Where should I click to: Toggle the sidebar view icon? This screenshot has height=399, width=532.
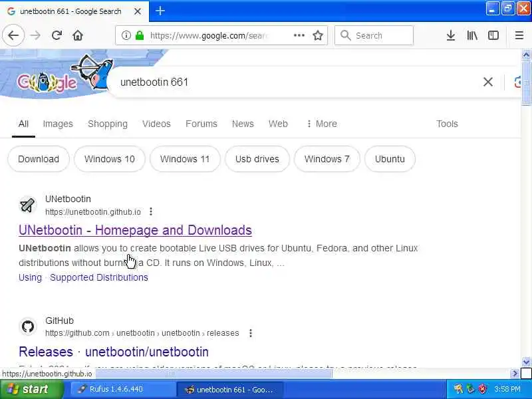(x=493, y=35)
